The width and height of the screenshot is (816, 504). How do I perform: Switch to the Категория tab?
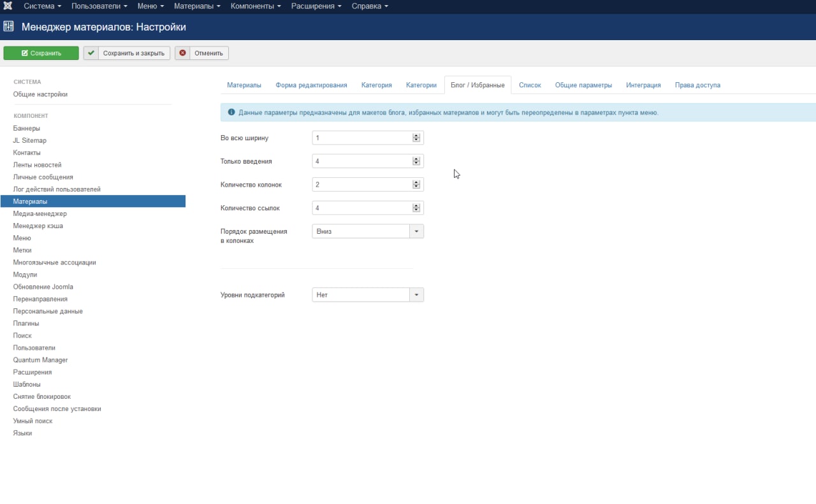(376, 85)
